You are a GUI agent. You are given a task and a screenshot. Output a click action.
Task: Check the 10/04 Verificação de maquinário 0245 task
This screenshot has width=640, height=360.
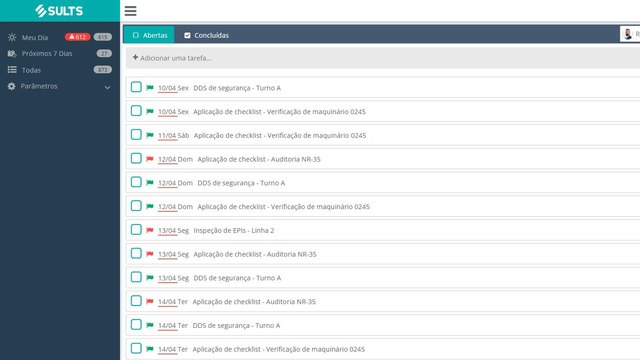(x=136, y=111)
